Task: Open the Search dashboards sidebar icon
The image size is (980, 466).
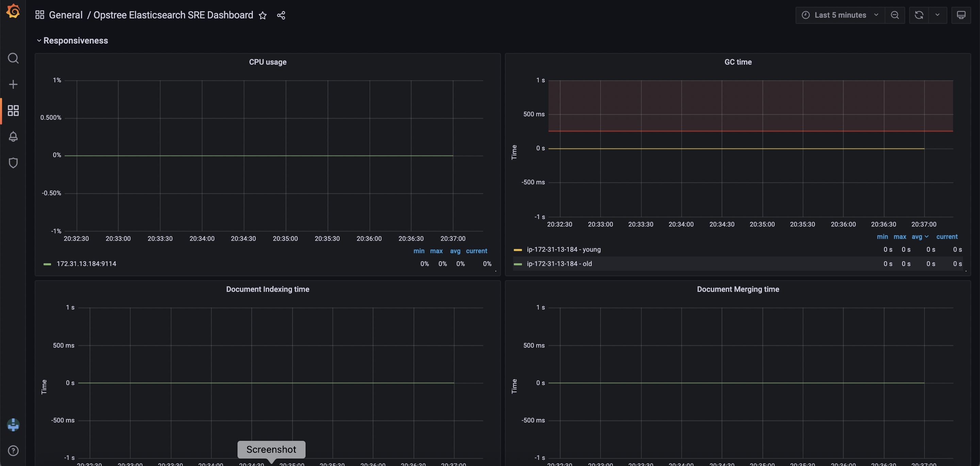Action: (x=13, y=58)
